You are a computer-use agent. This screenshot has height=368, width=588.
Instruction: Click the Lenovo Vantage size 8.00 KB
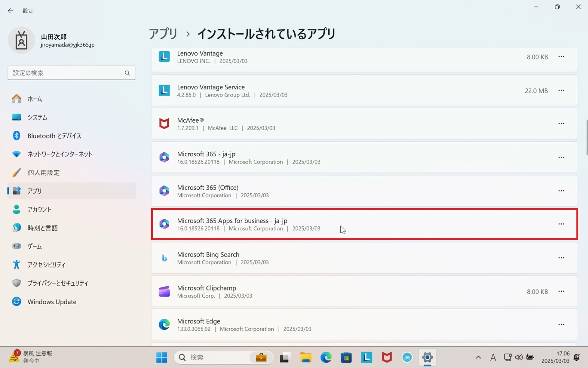pos(537,57)
